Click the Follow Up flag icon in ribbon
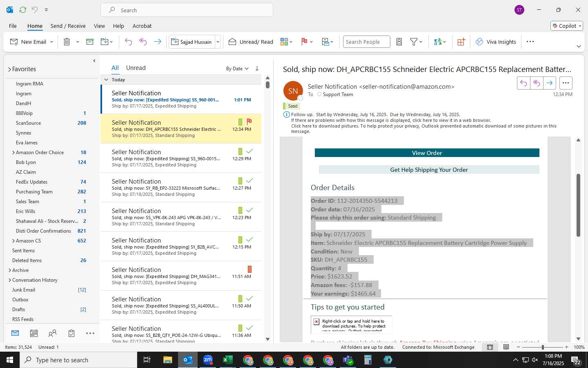This screenshot has width=588, height=368. [x=304, y=42]
